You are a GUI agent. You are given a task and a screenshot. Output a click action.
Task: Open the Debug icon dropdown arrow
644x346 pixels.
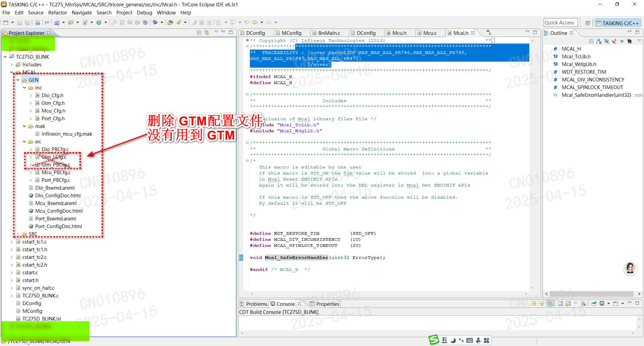(162, 22)
